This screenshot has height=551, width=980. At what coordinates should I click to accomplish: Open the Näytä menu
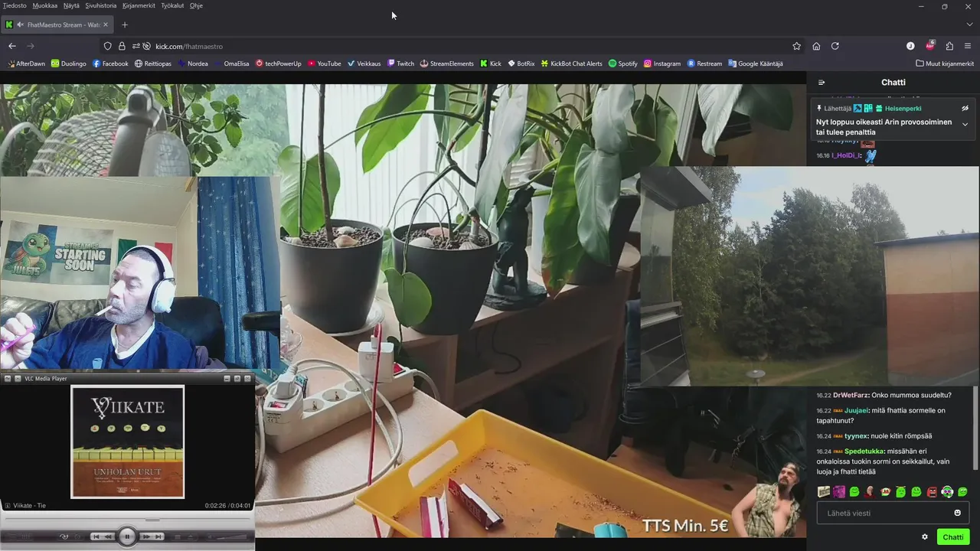point(71,5)
